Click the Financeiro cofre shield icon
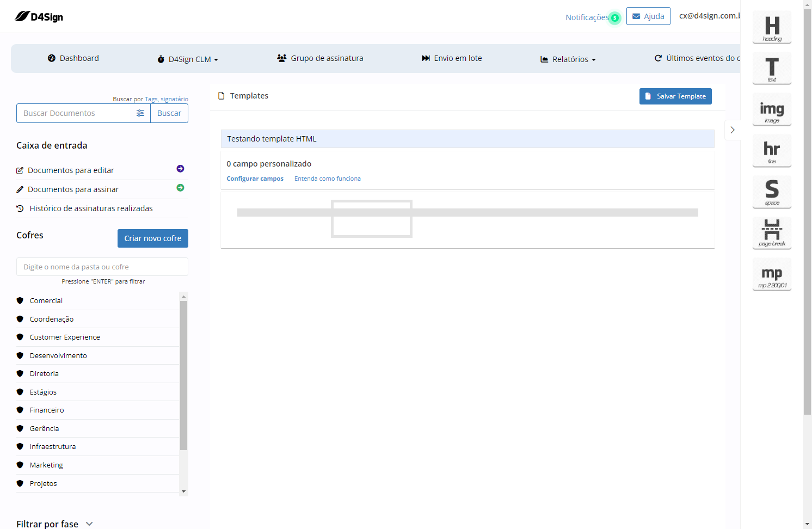 coord(20,410)
